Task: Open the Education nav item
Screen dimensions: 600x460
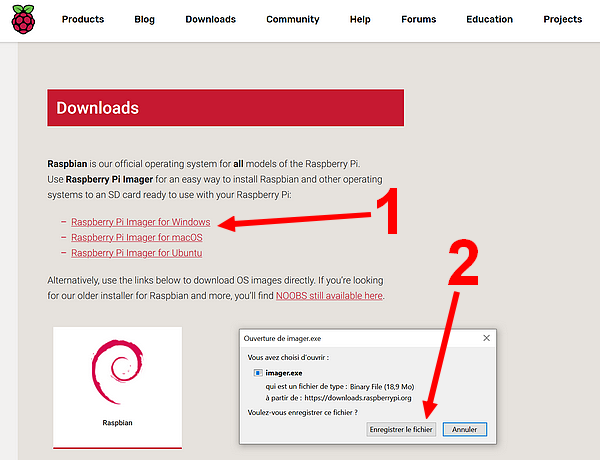Action: (x=489, y=19)
